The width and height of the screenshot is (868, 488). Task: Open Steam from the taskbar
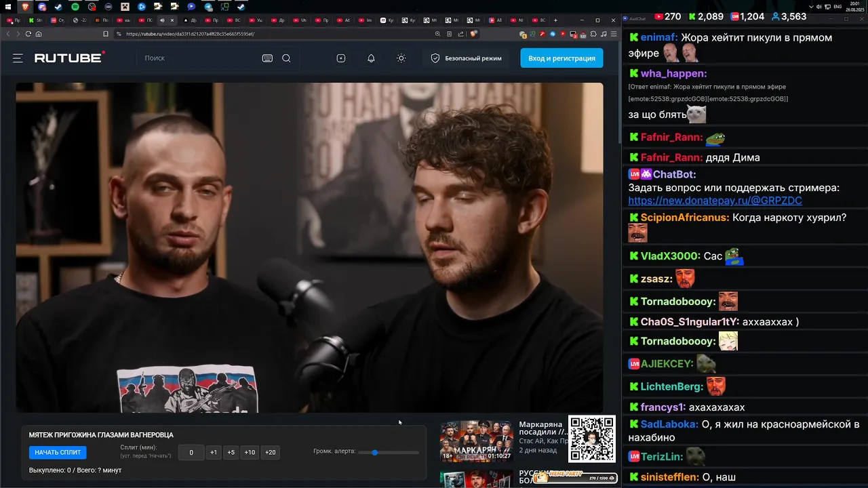coord(58,7)
